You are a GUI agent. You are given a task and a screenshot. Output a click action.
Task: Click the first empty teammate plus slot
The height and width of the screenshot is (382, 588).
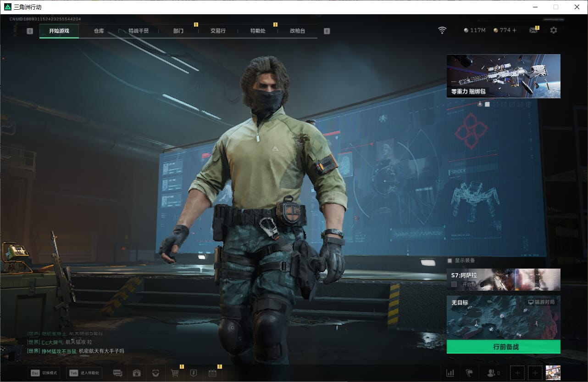click(x=517, y=373)
